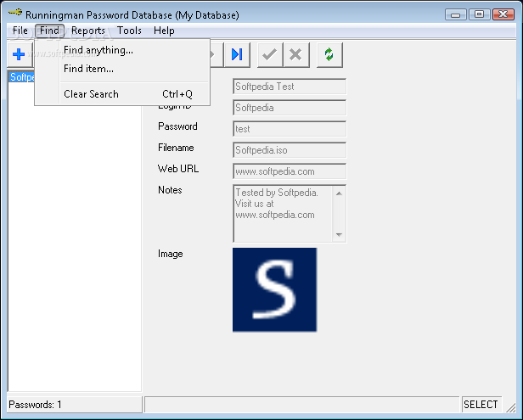The height and width of the screenshot is (420, 523).
Task: Minimize the Runningman Password Database window
Action: point(456,14)
